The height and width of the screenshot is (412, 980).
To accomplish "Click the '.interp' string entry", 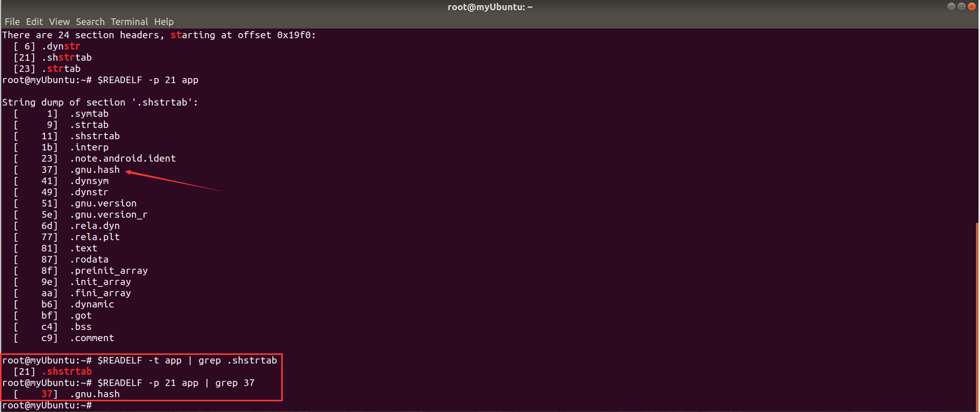I will click(89, 147).
